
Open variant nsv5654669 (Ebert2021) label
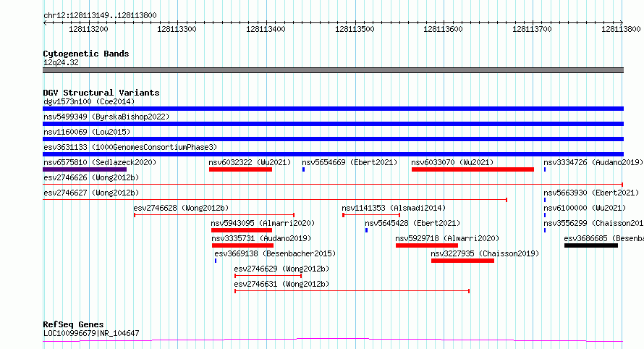(x=349, y=162)
